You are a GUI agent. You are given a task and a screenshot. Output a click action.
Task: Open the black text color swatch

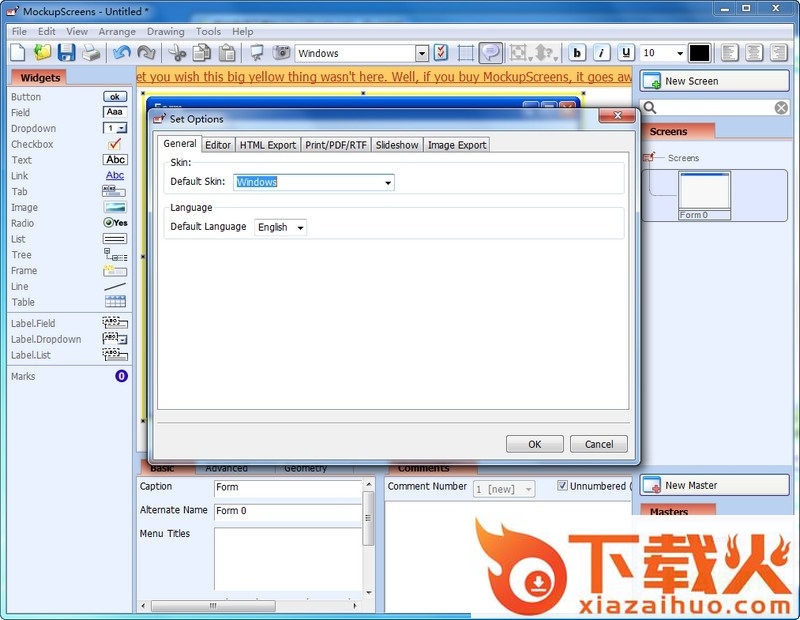699,53
